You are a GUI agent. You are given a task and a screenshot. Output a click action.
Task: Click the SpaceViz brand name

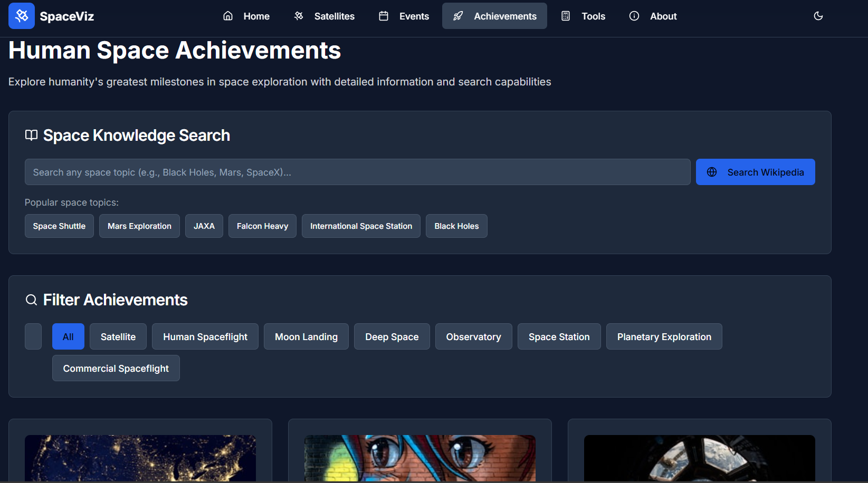[67, 16]
